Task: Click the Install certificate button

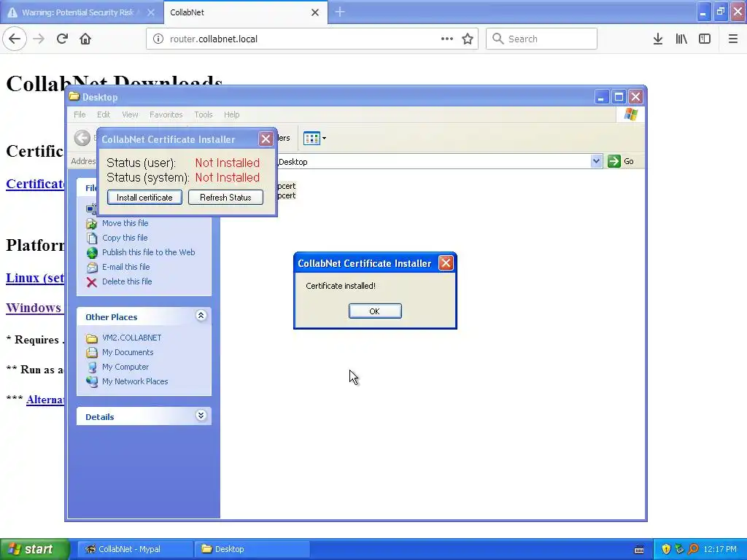Action: (144, 197)
